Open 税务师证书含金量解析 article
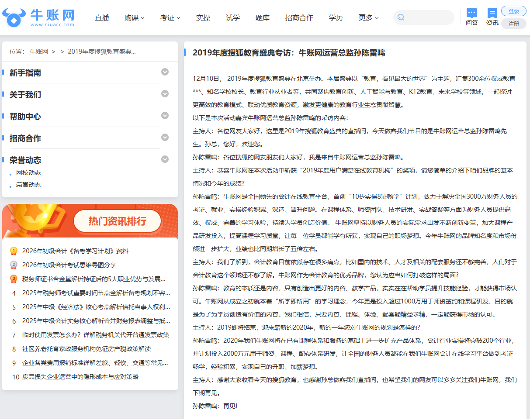Screen dimensions: 530x420 tap(94, 279)
